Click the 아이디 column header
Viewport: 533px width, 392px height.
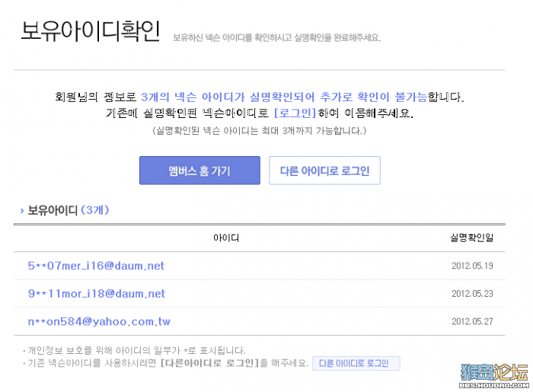[226, 237]
